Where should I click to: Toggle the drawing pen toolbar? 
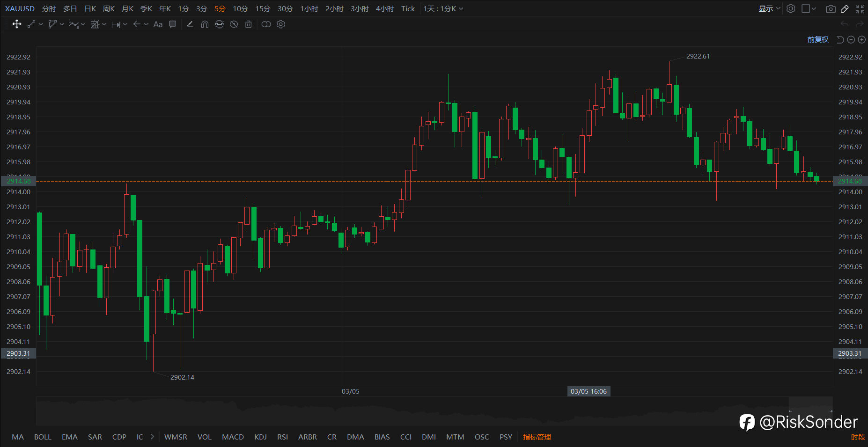pos(845,9)
